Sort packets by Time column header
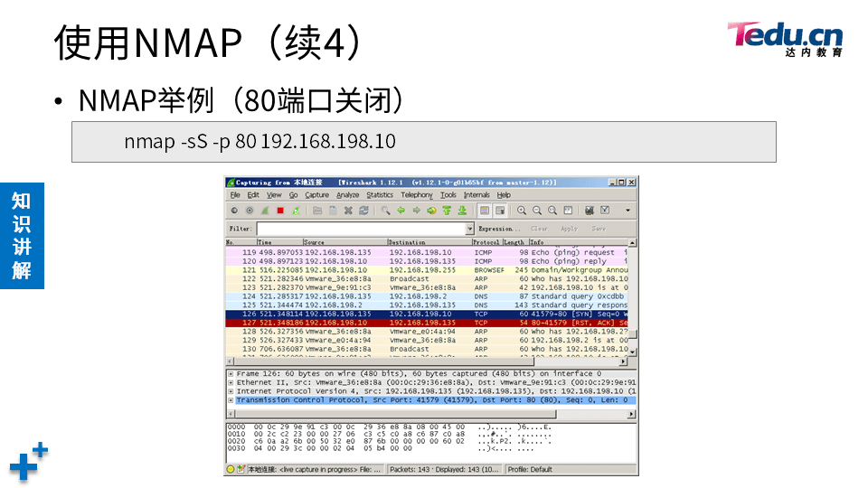 coord(279,242)
